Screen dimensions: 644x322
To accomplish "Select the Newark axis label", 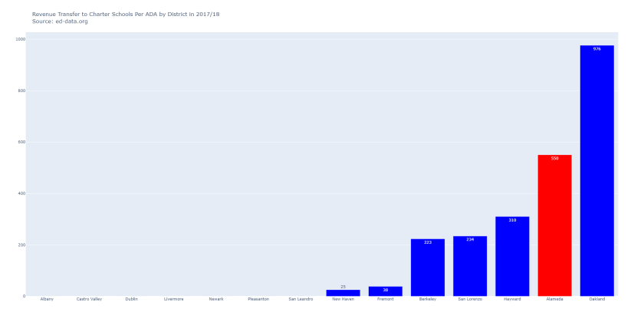I will tap(216, 299).
